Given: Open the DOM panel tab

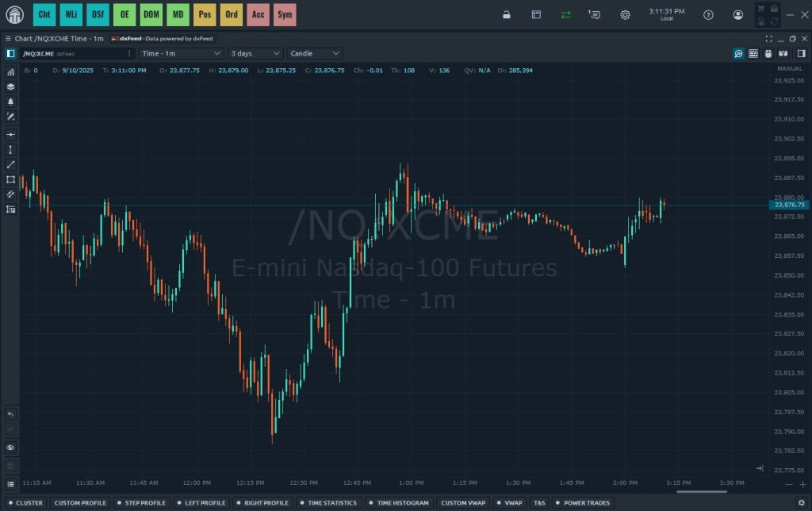Looking at the screenshot, I should pos(151,14).
